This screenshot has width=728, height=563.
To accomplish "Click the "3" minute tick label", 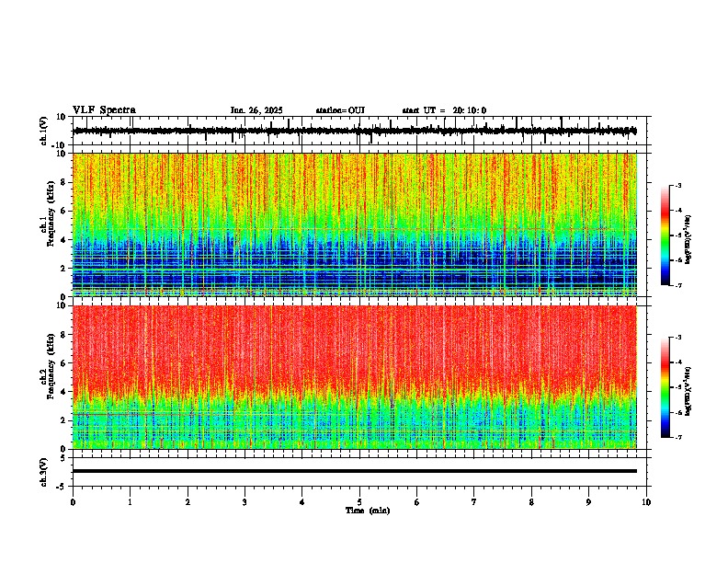I will (245, 502).
